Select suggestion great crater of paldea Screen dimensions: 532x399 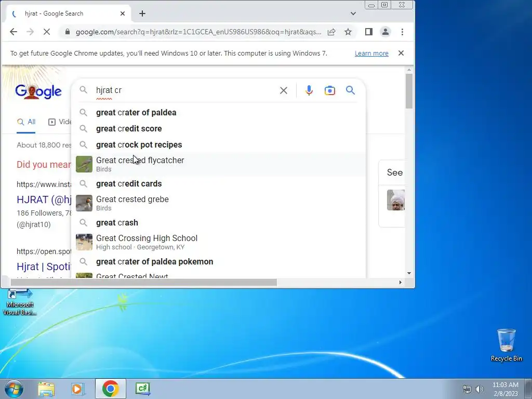[x=219, y=113]
